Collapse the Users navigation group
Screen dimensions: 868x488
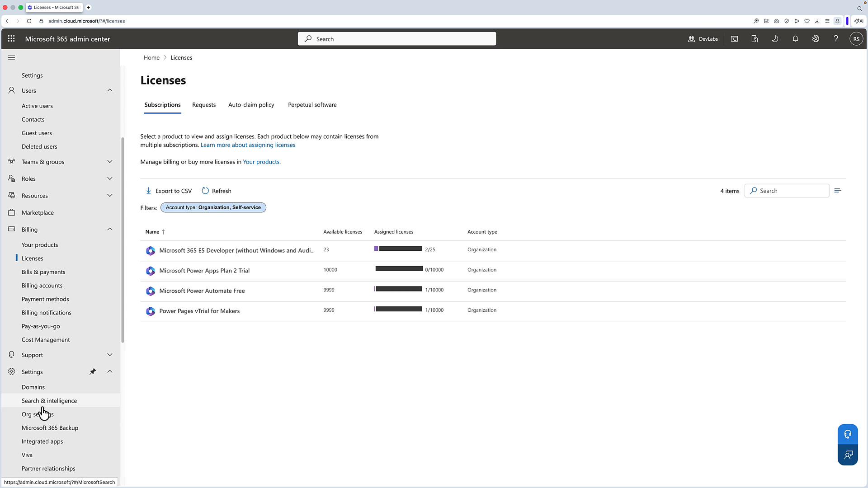coord(110,90)
